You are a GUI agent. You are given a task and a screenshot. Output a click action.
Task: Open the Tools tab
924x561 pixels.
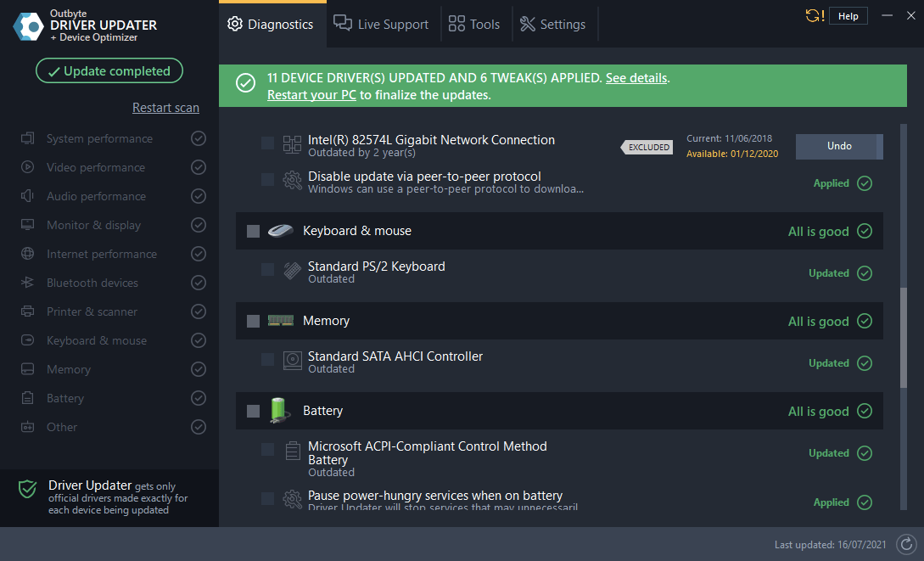474,24
